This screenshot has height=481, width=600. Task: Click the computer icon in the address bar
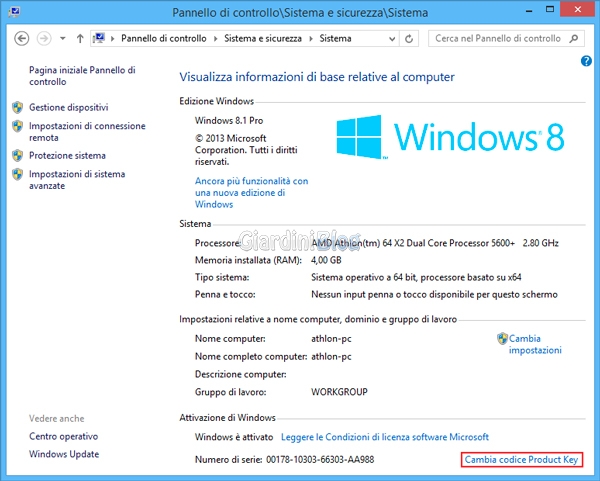(x=99, y=38)
